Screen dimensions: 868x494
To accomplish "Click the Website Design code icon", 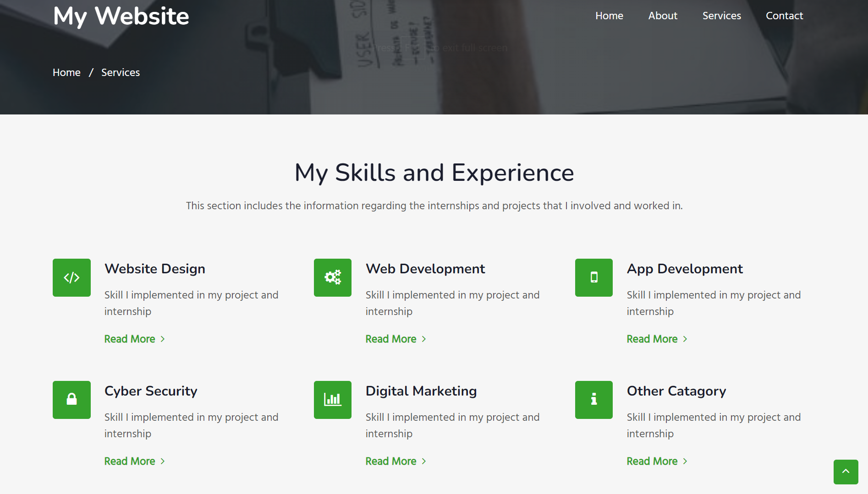I will (x=71, y=277).
